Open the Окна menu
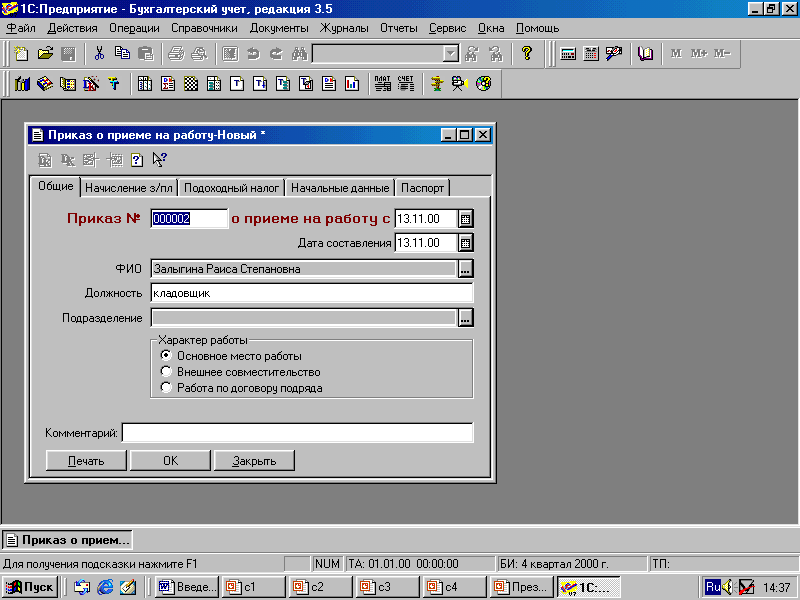 491,29
